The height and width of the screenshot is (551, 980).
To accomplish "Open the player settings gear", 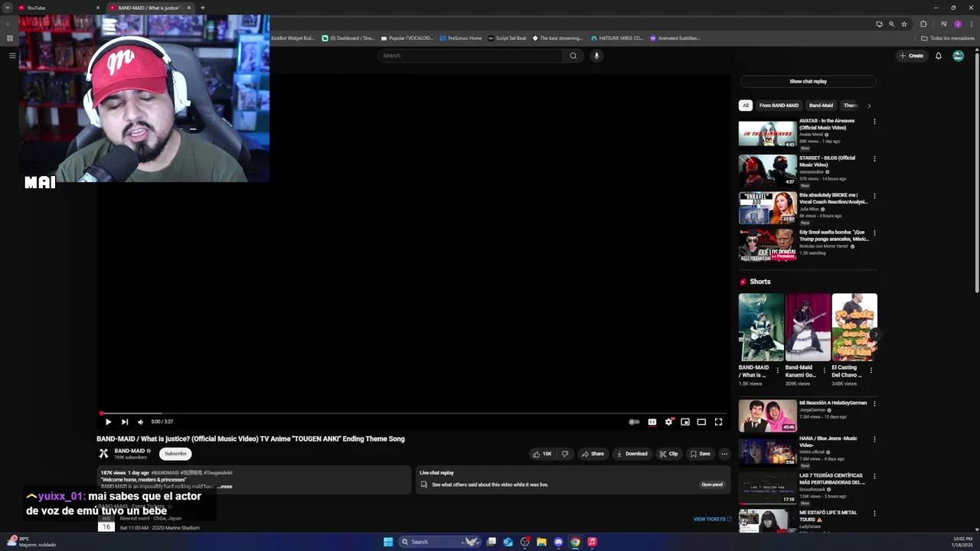I will point(668,422).
